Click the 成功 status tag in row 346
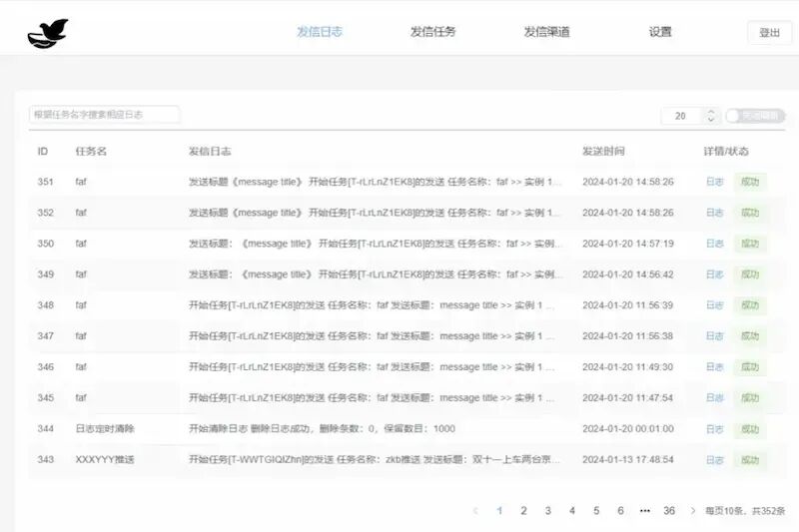 click(x=750, y=367)
